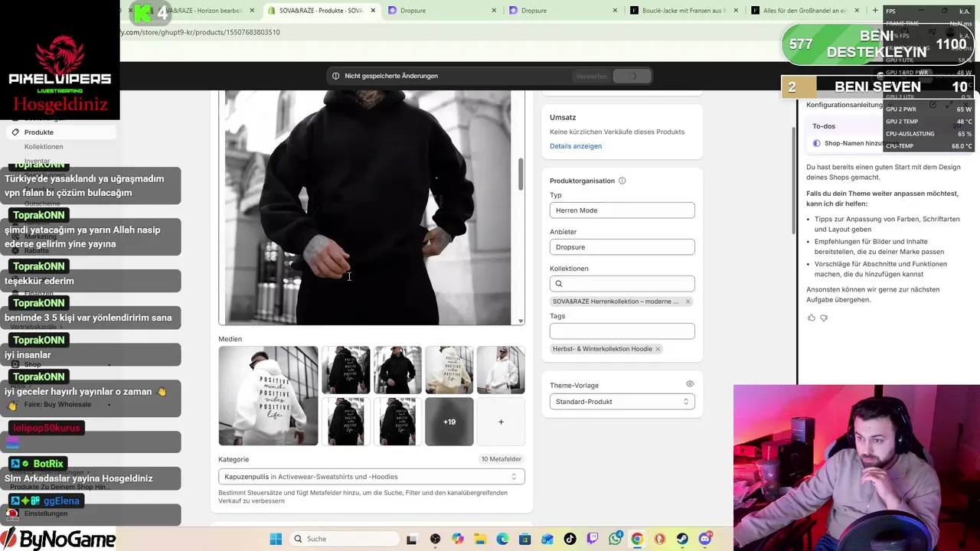Viewport: 980px width, 551px height.
Task: Click the search icon in the Kollektionen field
Action: [x=559, y=284]
